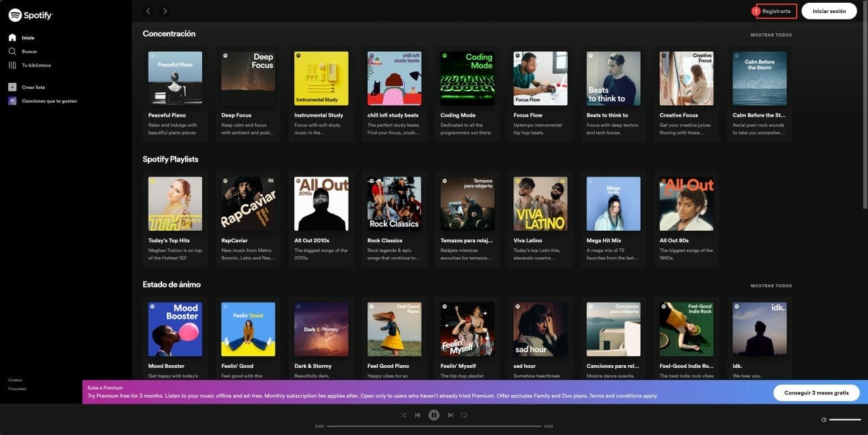
Task: Open Canciones que te gustan heart icon
Action: (12, 101)
